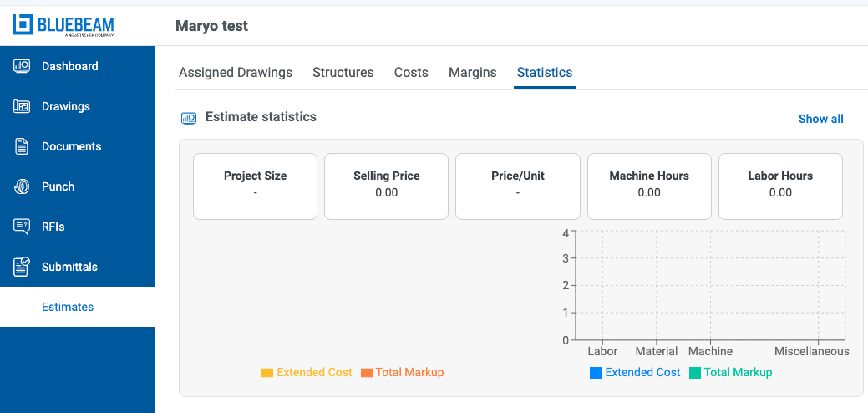Click green Total Markup legend swatch
The image size is (868, 413).
pos(694,373)
